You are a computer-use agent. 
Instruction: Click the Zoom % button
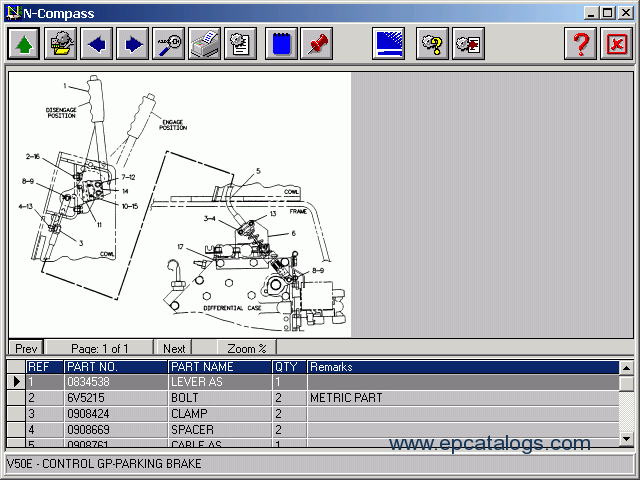(247, 348)
